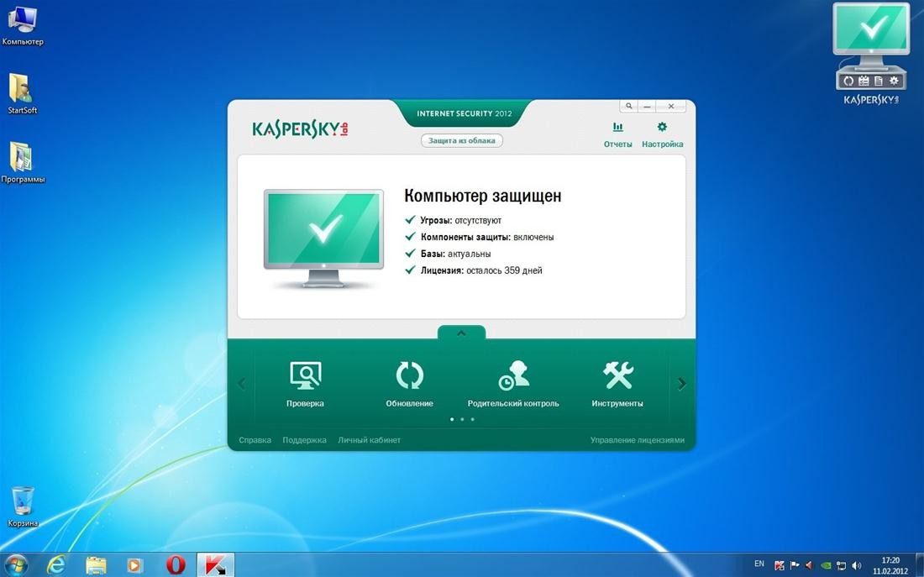Image resolution: width=924 pixels, height=577 pixels.
Task: Open the Обновление update section
Action: tap(410, 385)
